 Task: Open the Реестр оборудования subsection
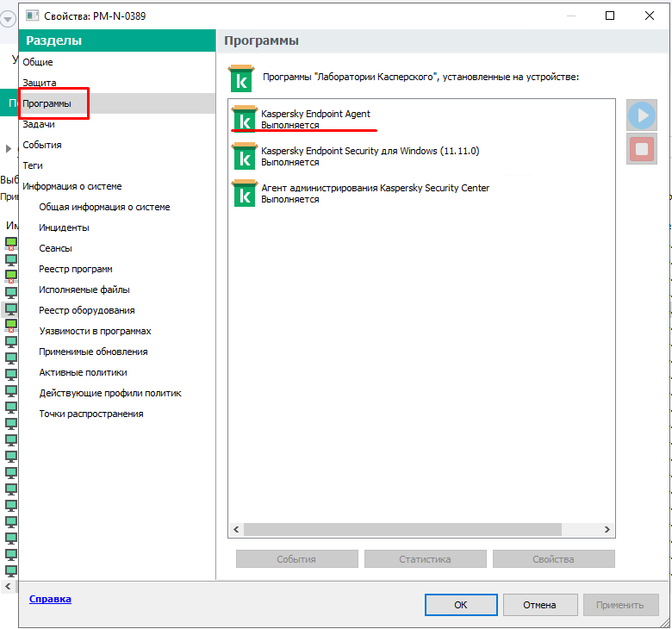click(x=86, y=310)
